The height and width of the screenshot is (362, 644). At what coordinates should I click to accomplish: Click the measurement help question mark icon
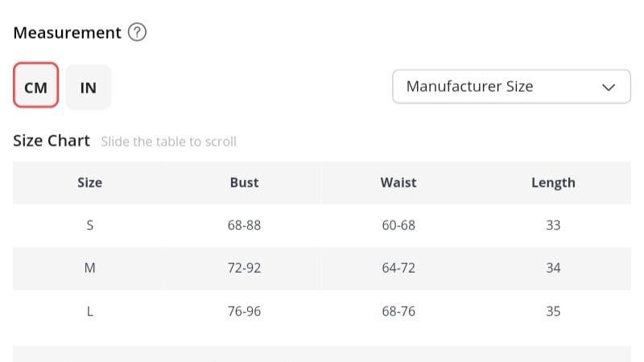click(x=138, y=33)
